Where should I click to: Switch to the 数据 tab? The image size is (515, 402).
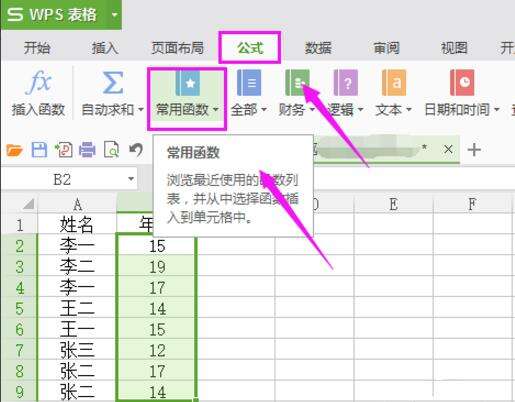point(318,48)
